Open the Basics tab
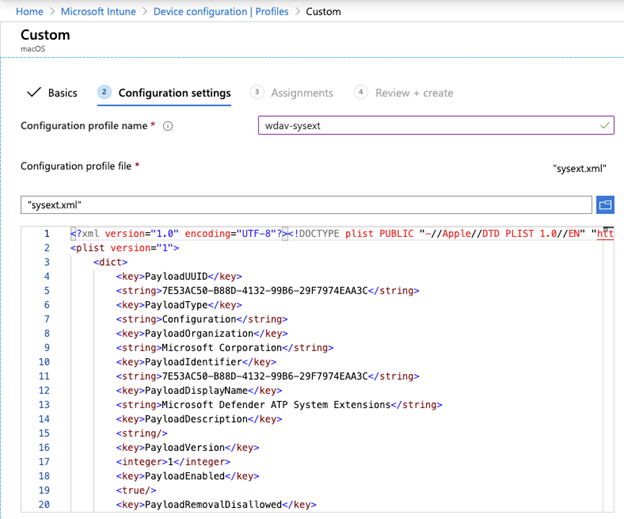Viewport: 624px width, 519px height. (x=52, y=93)
